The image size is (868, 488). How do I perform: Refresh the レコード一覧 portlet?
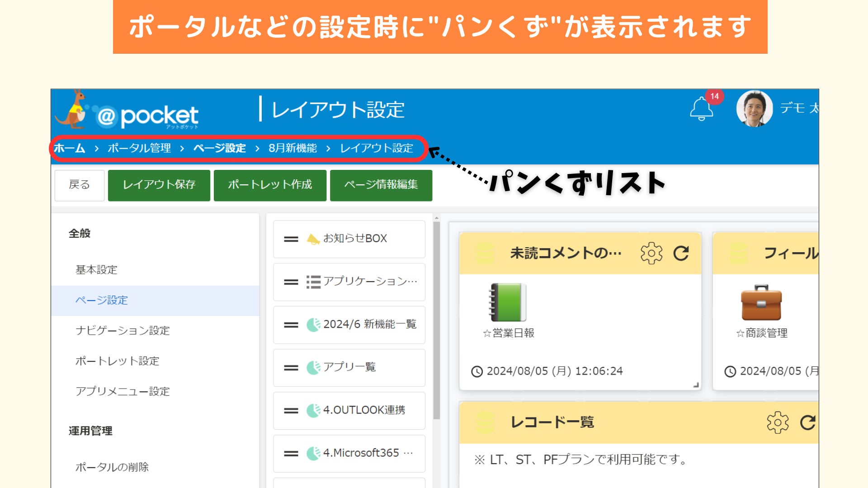pyautogui.click(x=807, y=422)
